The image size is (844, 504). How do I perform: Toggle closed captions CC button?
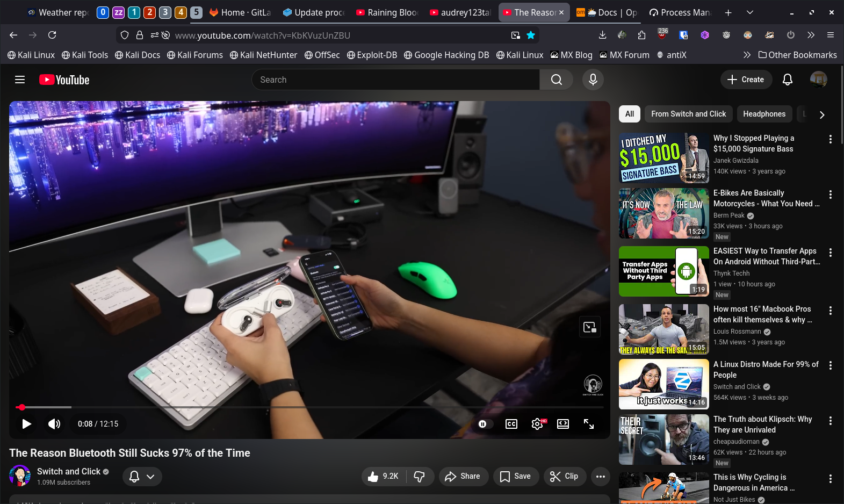[511, 424]
